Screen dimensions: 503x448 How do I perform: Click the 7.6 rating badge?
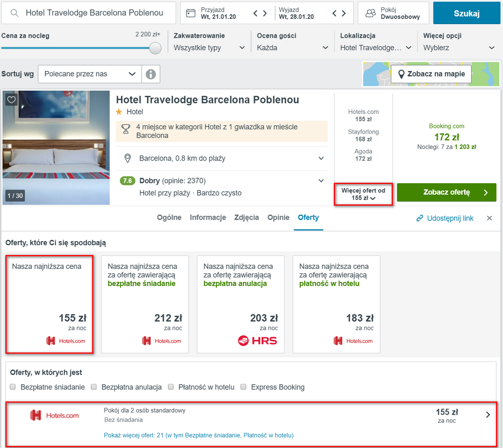click(x=127, y=181)
